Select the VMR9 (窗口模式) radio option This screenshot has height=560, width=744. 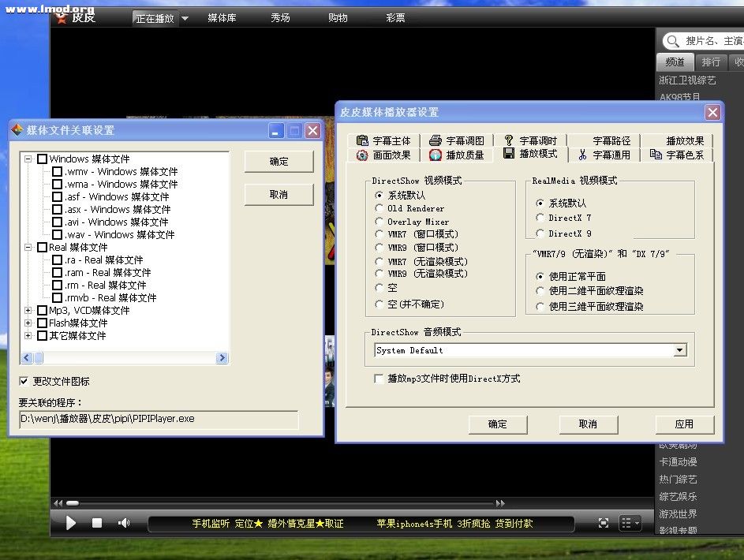(379, 248)
